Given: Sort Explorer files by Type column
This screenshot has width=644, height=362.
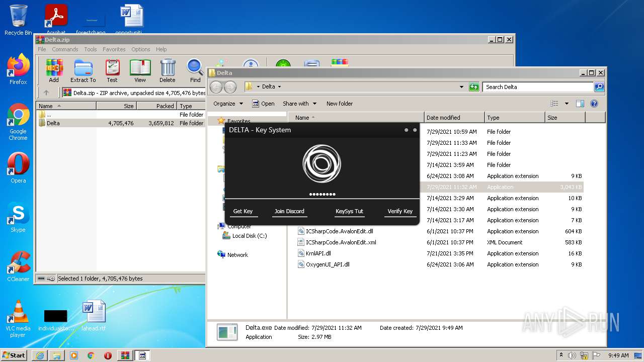Looking at the screenshot, I should click(x=515, y=118).
